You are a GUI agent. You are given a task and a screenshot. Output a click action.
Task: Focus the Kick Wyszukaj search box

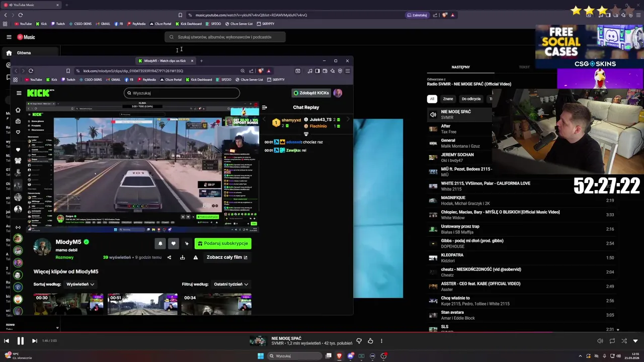pyautogui.click(x=182, y=93)
